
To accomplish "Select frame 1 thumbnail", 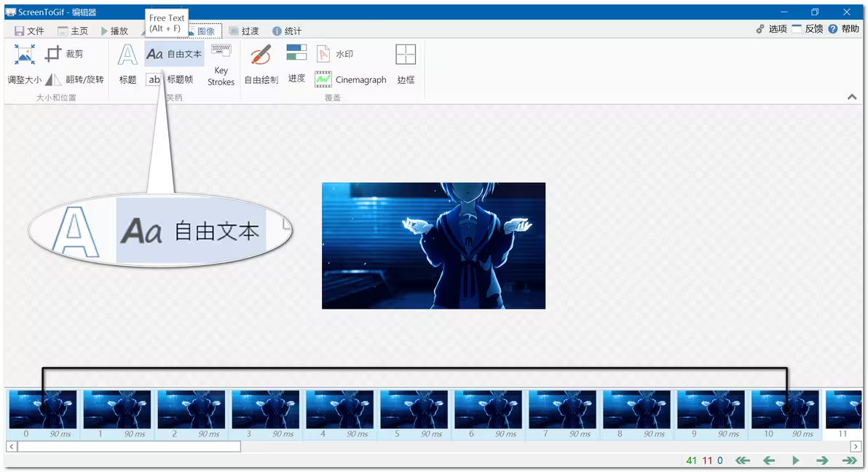I will click(117, 414).
